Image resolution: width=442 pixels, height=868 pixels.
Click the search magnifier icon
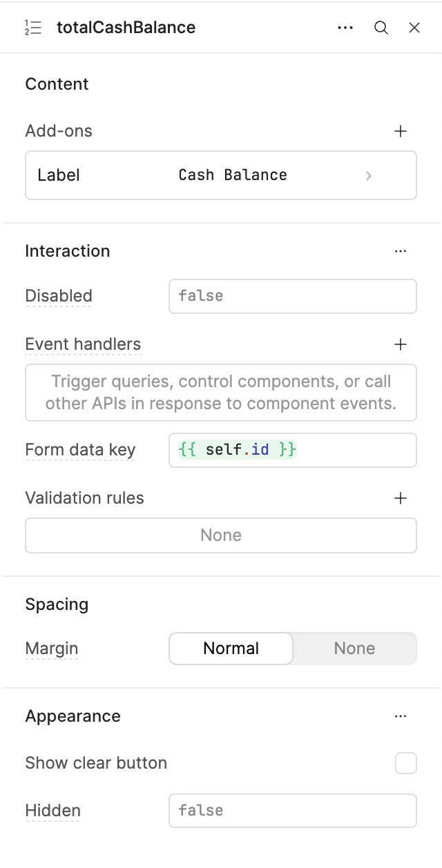tap(381, 28)
